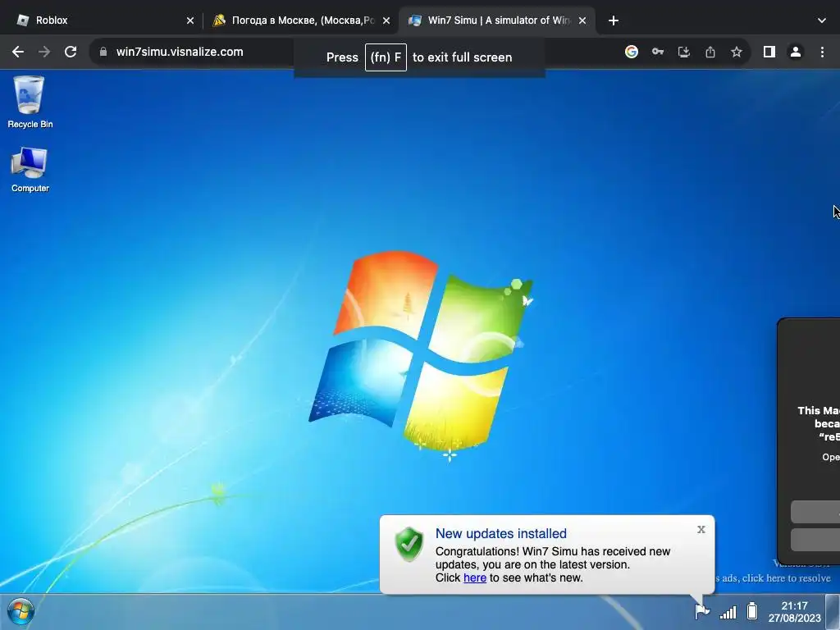Close the Погода в Москве tab
This screenshot has width=840, height=630.
pyautogui.click(x=386, y=21)
